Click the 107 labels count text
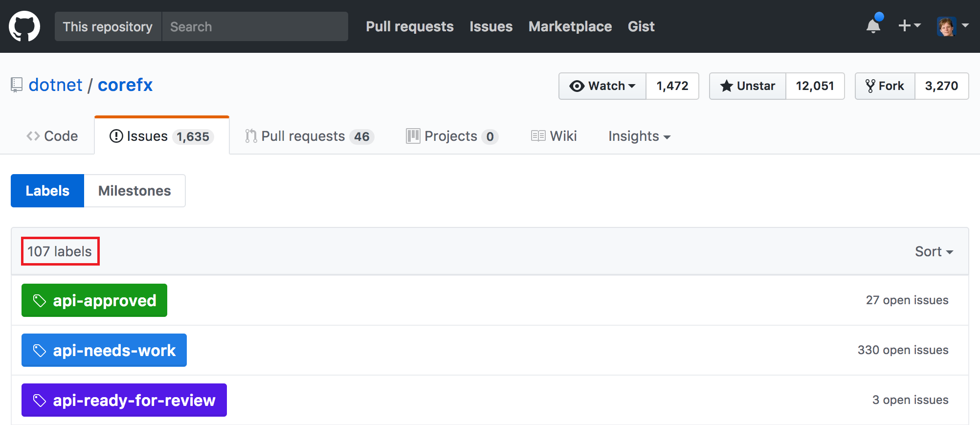Screen dimensions: 980x425 click(x=60, y=251)
